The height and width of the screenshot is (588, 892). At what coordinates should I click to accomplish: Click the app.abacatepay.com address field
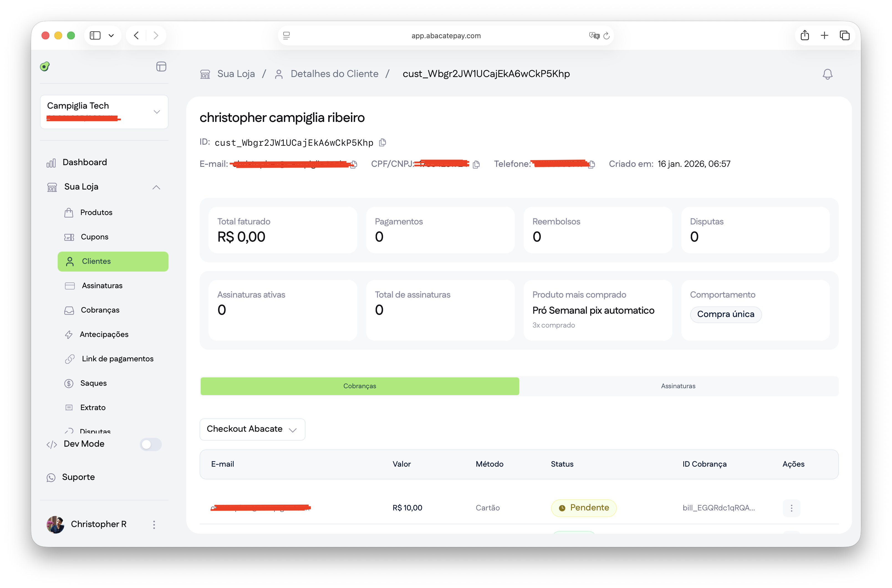point(446,36)
